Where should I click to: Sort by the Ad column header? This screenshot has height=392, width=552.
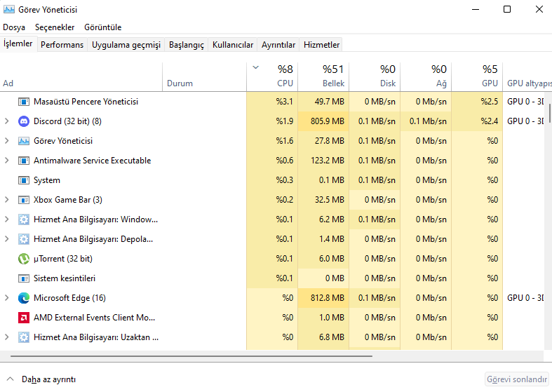81,77
